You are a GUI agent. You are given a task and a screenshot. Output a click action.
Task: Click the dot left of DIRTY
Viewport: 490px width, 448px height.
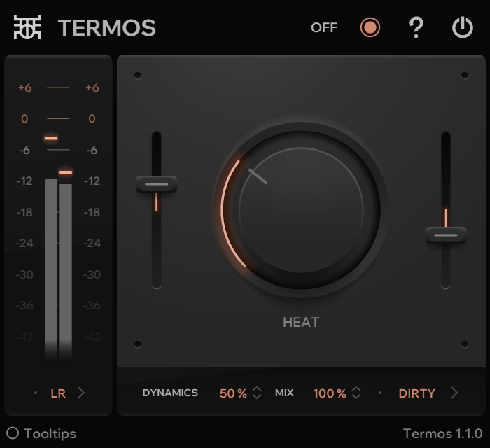[380, 393]
